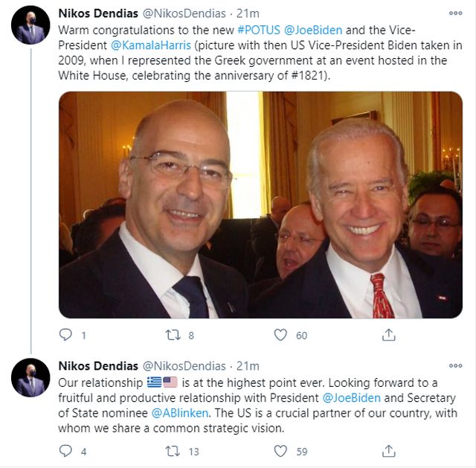Viewport: 476px width, 468px height.
Task: Reply to the second tweet with 4 replies
Action: pos(65,451)
